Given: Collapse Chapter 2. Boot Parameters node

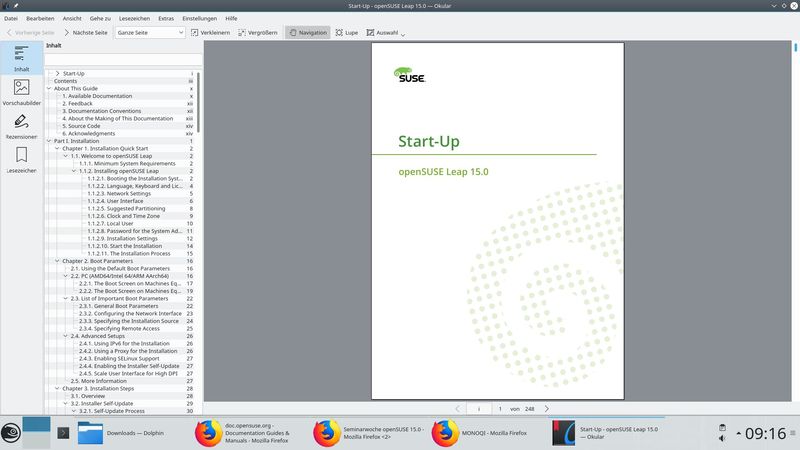Looking at the screenshot, I should tap(57, 261).
